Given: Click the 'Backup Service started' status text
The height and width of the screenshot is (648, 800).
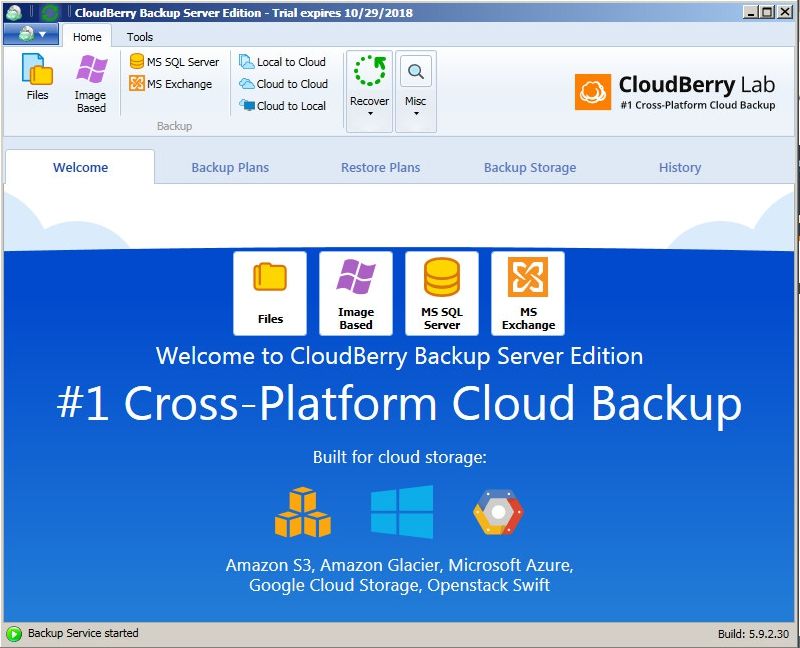Looking at the screenshot, I should 83,633.
